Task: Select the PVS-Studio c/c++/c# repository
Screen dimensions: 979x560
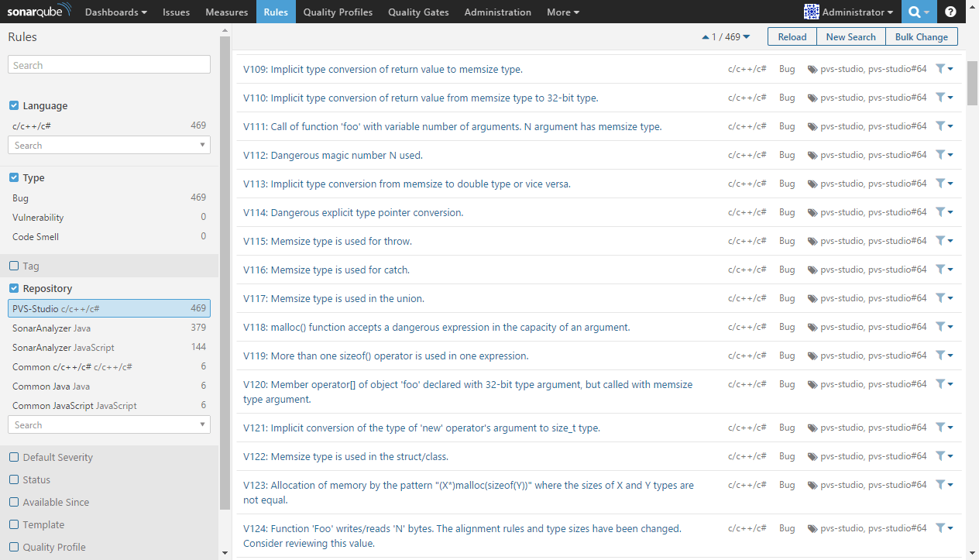Action: tap(109, 308)
